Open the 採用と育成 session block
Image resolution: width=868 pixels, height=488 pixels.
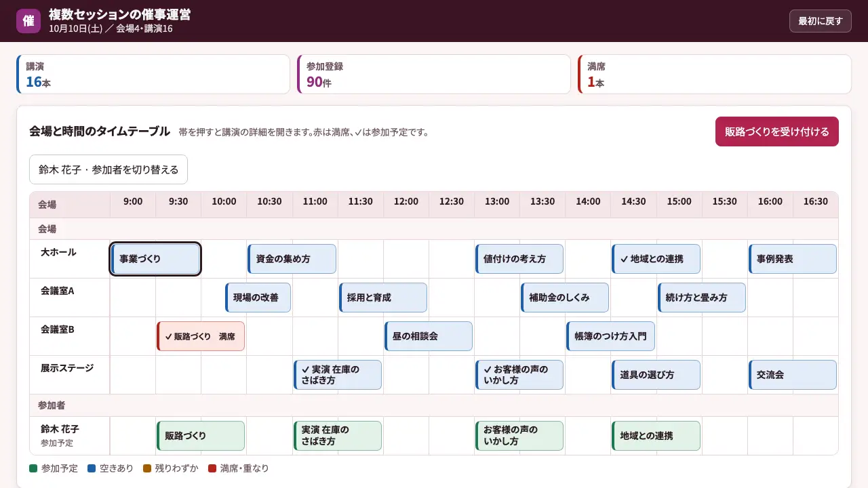pyautogui.click(x=383, y=298)
